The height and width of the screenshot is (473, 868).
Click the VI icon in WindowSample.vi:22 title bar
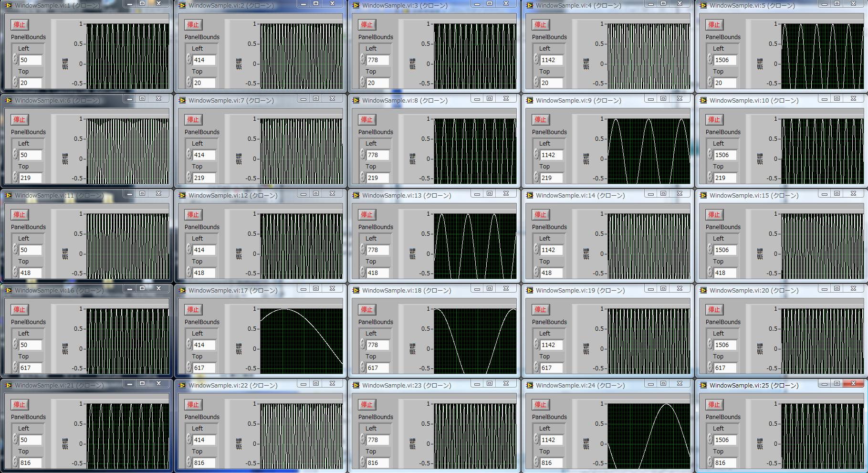coord(182,385)
